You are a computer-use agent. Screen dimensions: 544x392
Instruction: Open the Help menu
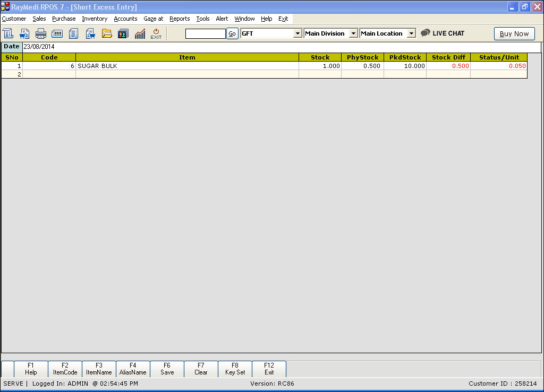(x=267, y=19)
